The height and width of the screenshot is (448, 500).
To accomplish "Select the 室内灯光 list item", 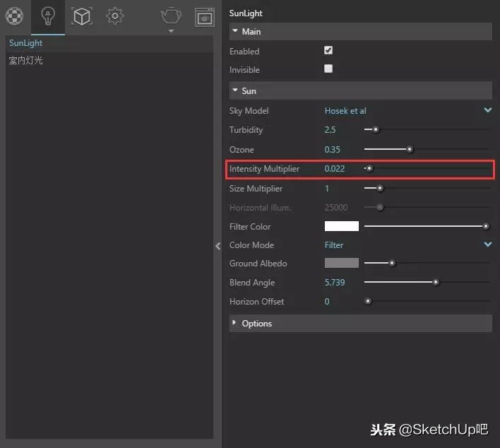I will tap(109, 60).
